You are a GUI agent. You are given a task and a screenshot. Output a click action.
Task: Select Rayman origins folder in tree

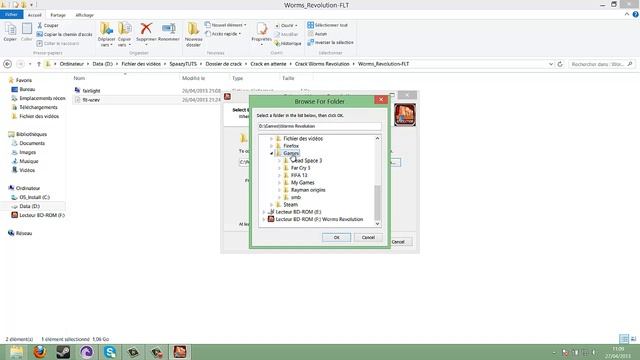click(x=308, y=190)
